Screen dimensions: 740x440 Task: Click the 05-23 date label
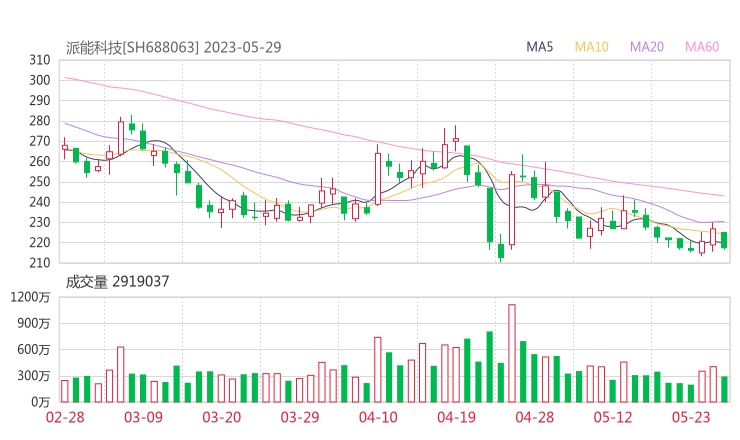point(691,417)
